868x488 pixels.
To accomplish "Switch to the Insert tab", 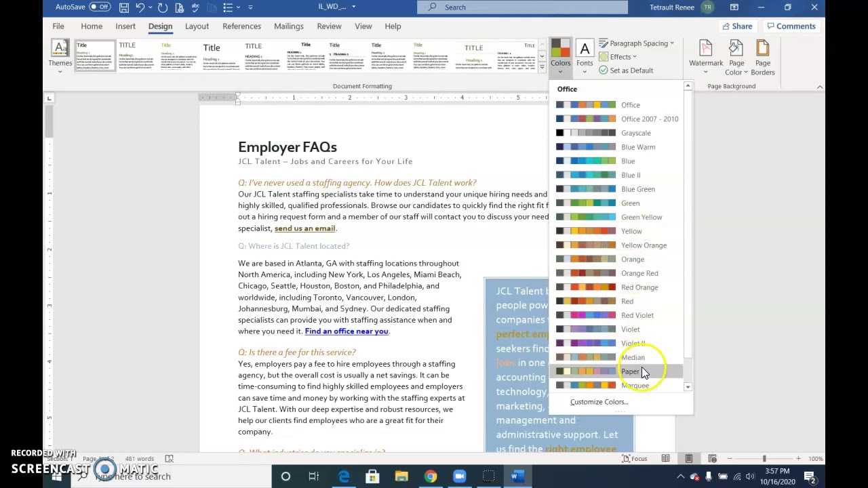I will point(125,26).
